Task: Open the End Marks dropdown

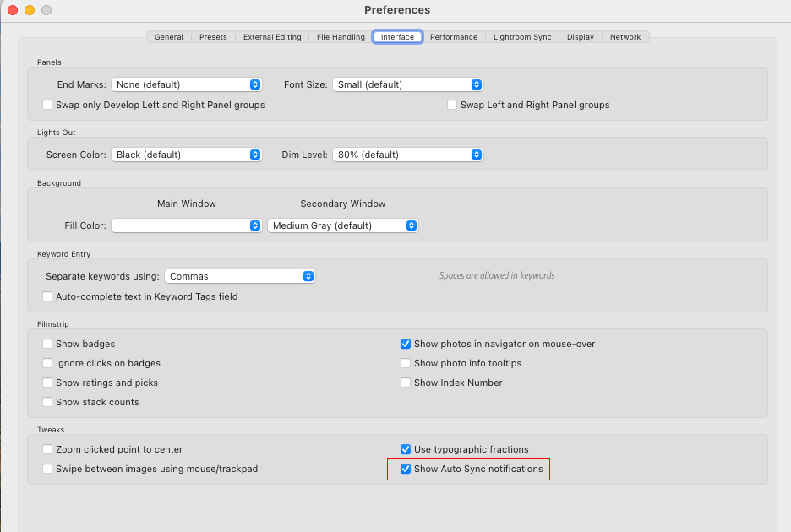Action: pyautogui.click(x=186, y=84)
